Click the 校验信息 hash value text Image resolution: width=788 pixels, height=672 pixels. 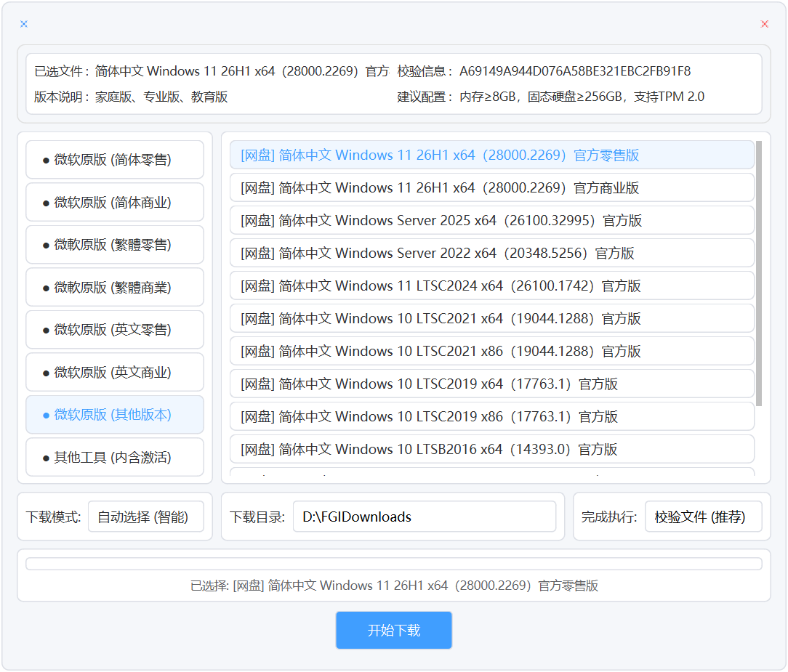click(x=575, y=71)
